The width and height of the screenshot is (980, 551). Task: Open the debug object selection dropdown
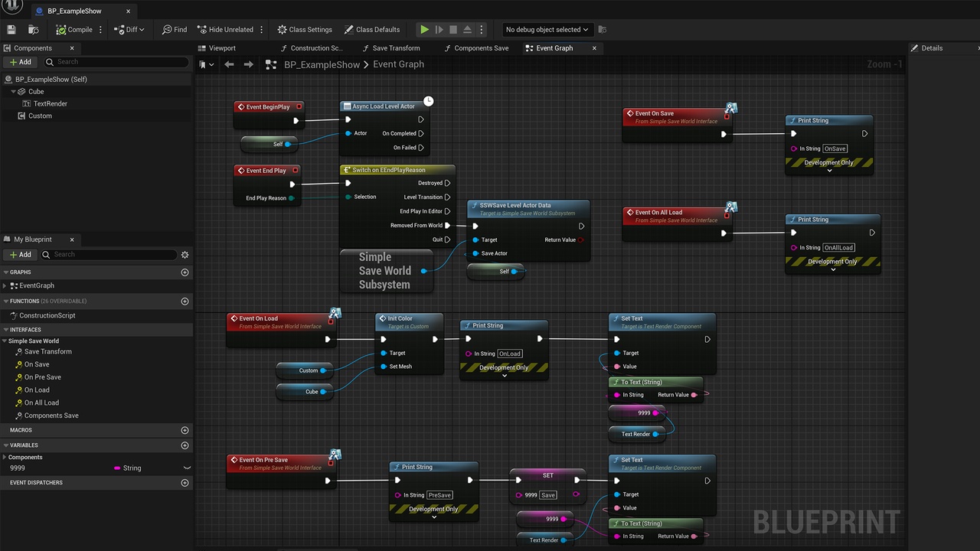coord(547,30)
